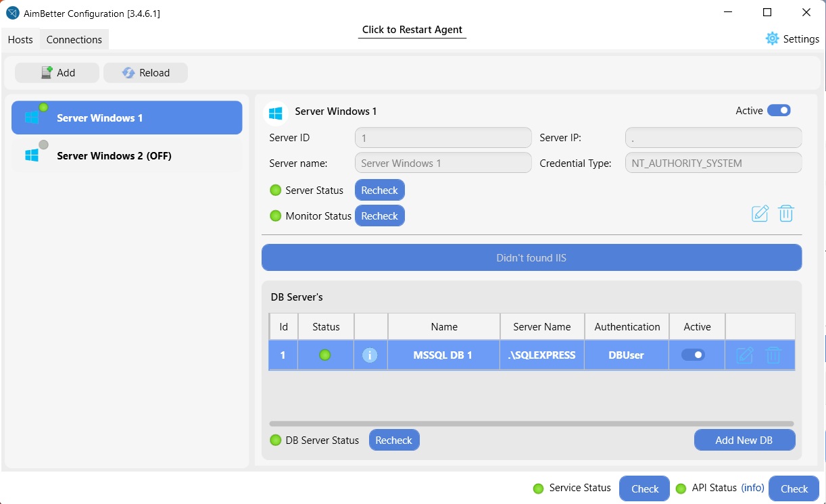826x504 pixels.
Task: Click the API Status green indicator
Action: point(681,488)
